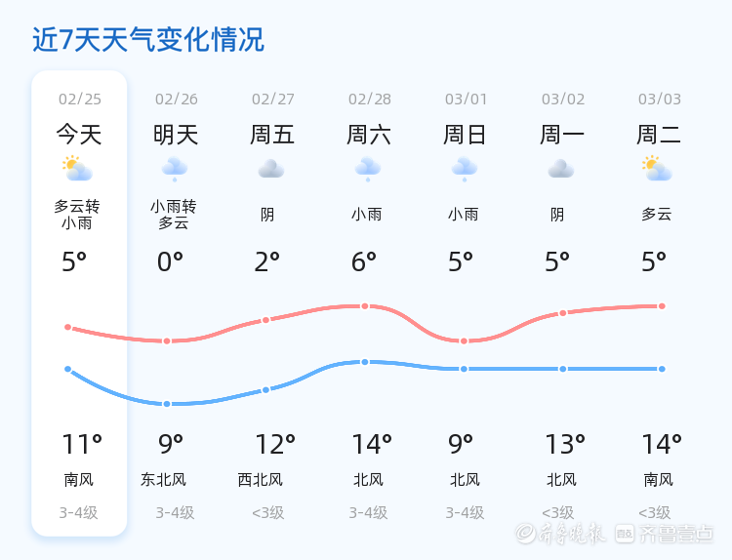Viewport: 732px width, 560px height.
Task: Click tomorrow's blue low-temperature point
Action: (167, 404)
